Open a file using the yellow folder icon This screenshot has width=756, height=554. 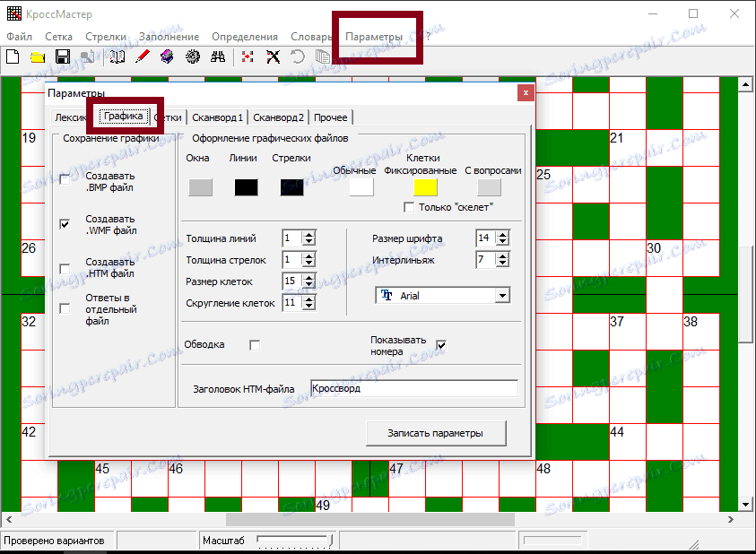point(38,57)
